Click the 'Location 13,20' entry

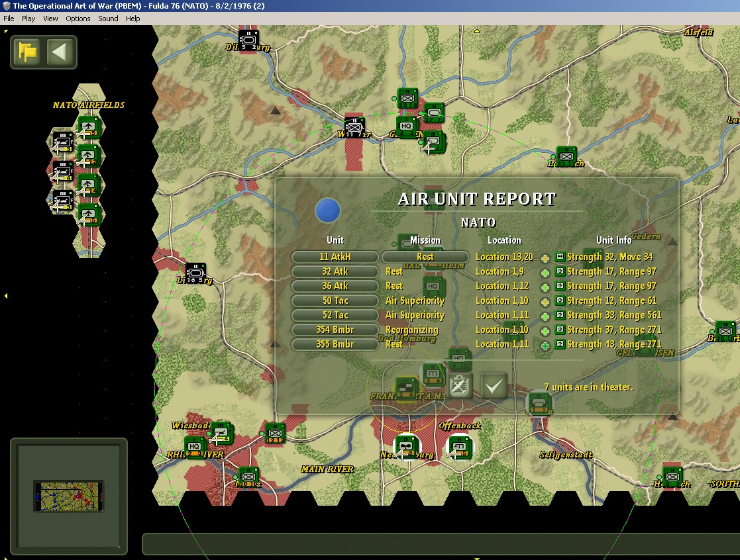504,257
